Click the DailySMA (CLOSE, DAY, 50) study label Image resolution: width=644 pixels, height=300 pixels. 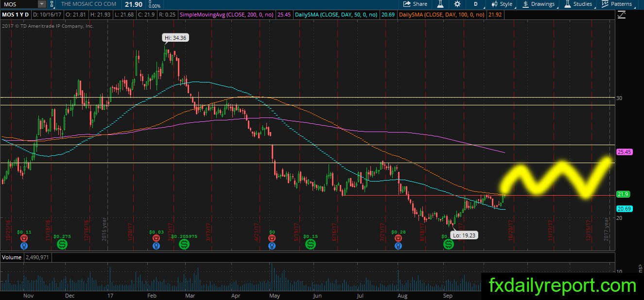point(335,15)
